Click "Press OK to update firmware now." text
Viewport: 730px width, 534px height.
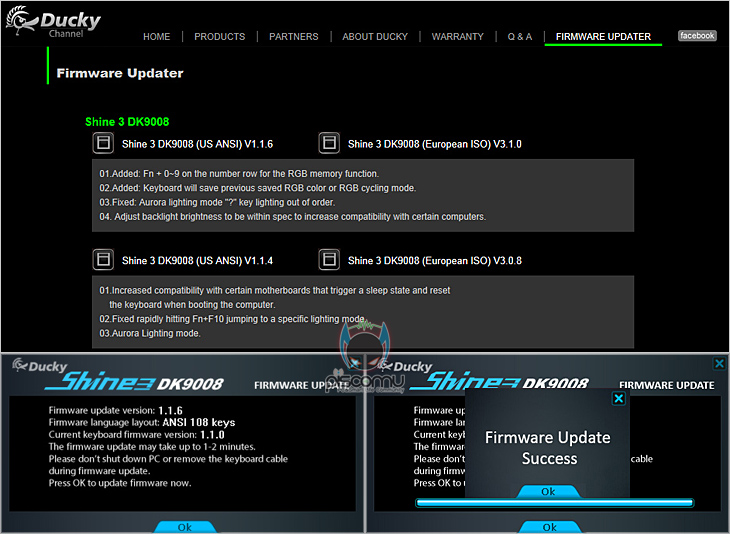[120, 483]
